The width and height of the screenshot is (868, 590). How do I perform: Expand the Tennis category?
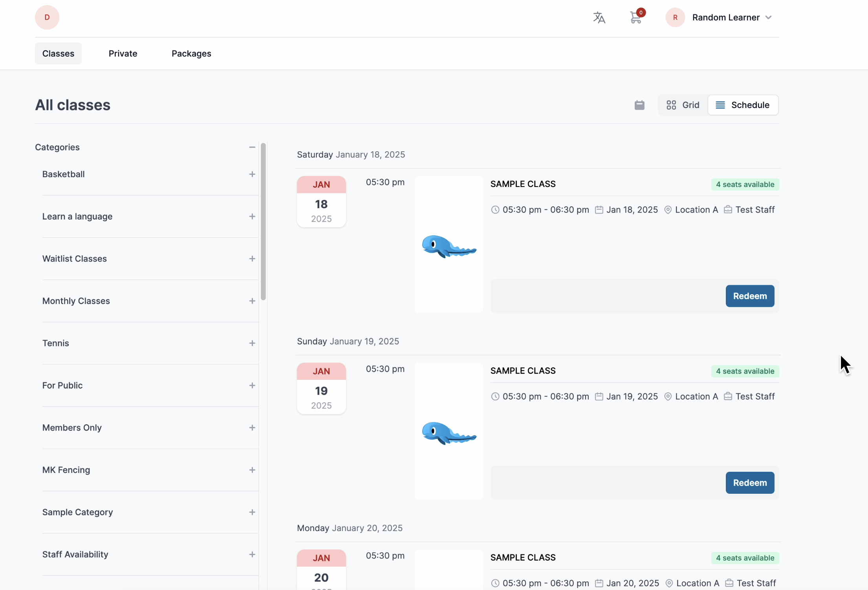[252, 343]
